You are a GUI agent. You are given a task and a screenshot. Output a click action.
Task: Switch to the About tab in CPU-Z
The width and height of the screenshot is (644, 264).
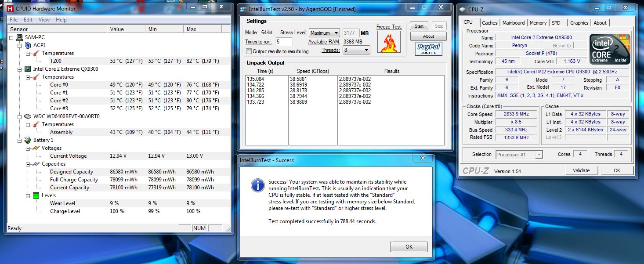pos(600,23)
